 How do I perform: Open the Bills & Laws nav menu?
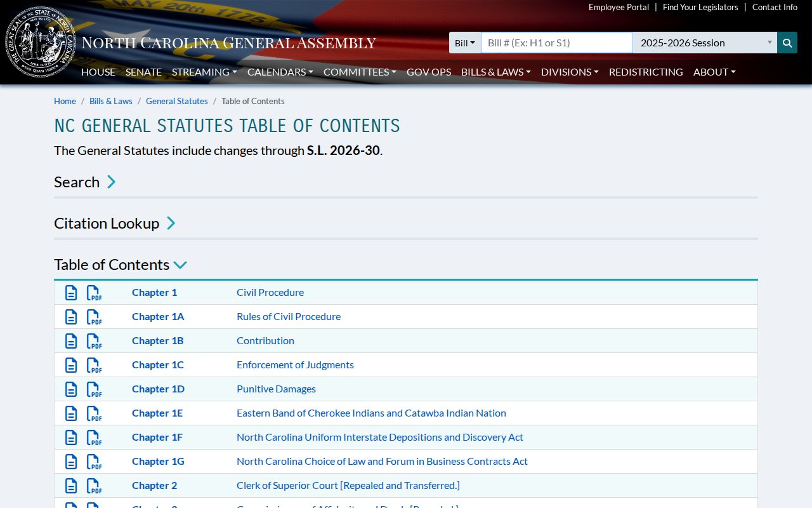(x=496, y=72)
